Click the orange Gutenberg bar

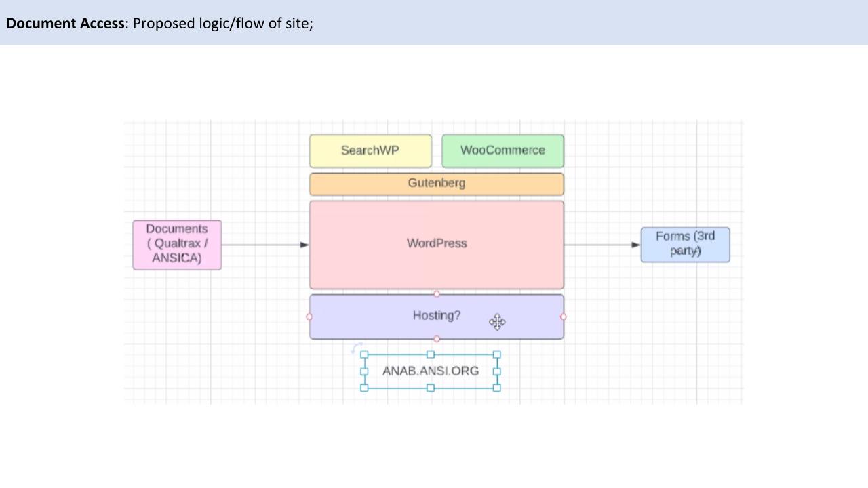point(436,184)
